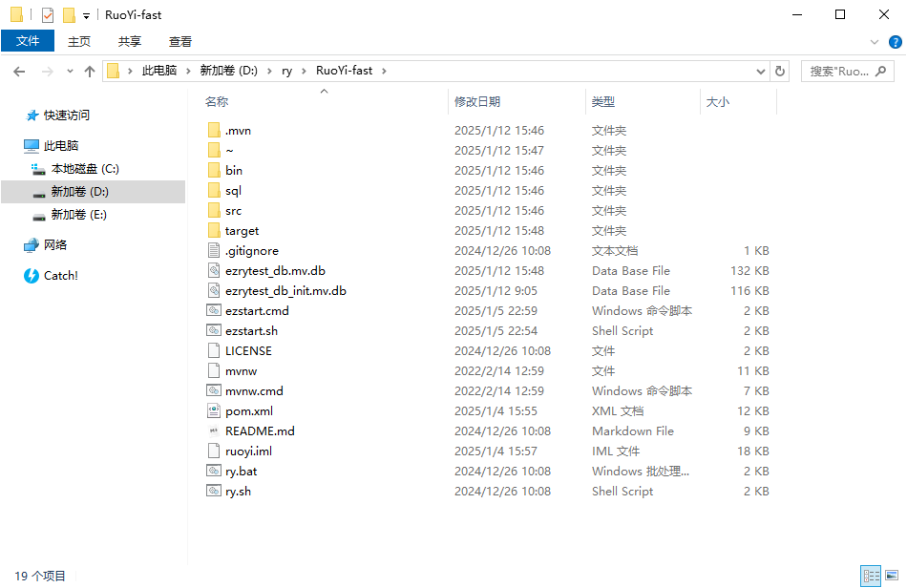Image resolution: width=907 pixels, height=588 pixels.
Task: Open the 文件 menu tab
Action: click(x=28, y=41)
